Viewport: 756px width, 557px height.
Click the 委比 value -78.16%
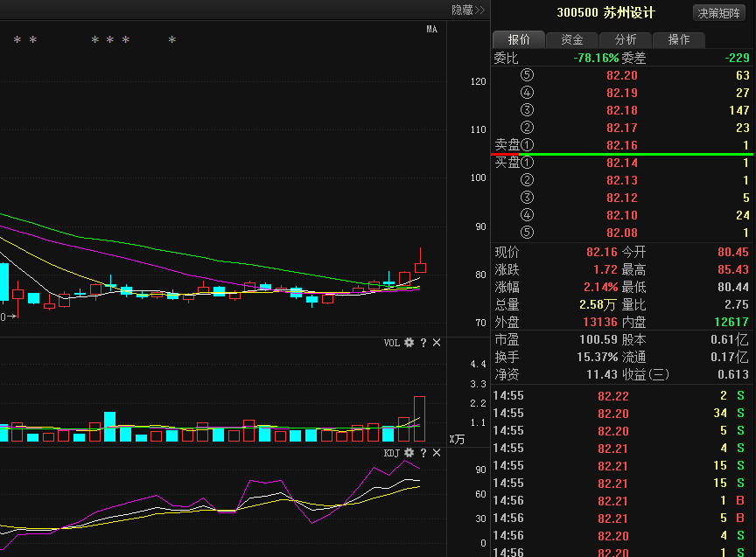click(596, 58)
